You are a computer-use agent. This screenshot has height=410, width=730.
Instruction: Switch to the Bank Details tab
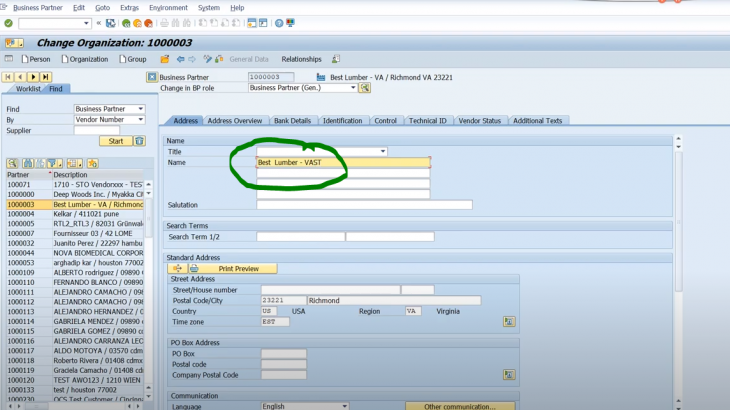[293, 121]
